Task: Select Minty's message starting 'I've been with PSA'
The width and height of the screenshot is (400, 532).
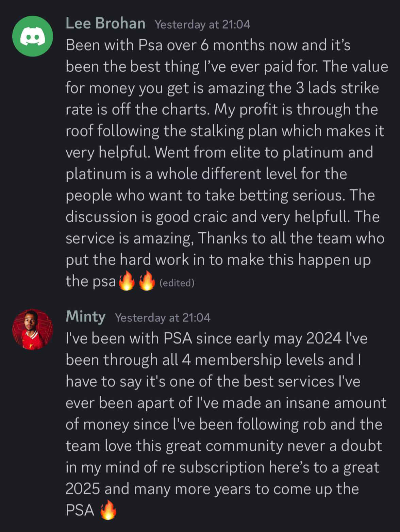Action: (224, 424)
